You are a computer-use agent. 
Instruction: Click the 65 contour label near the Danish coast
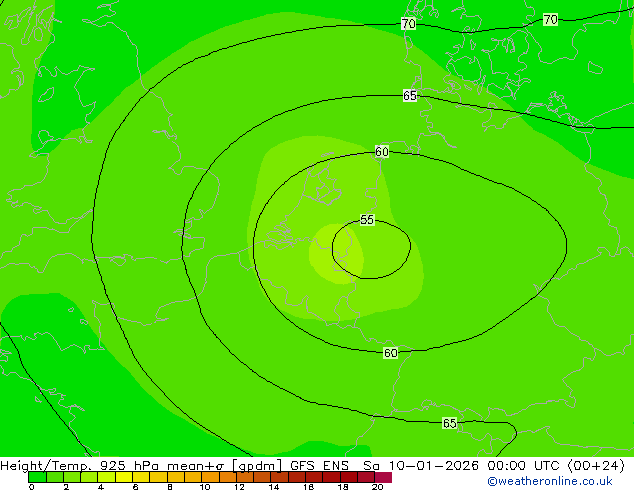pyautogui.click(x=410, y=96)
